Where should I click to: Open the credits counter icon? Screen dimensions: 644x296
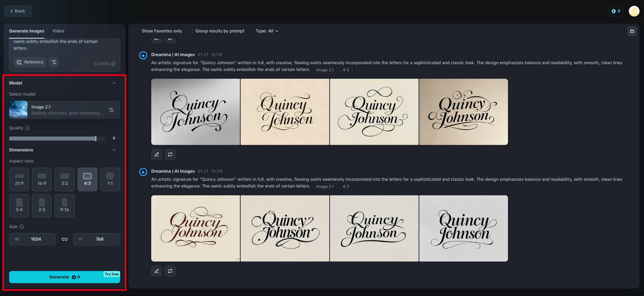(615, 11)
